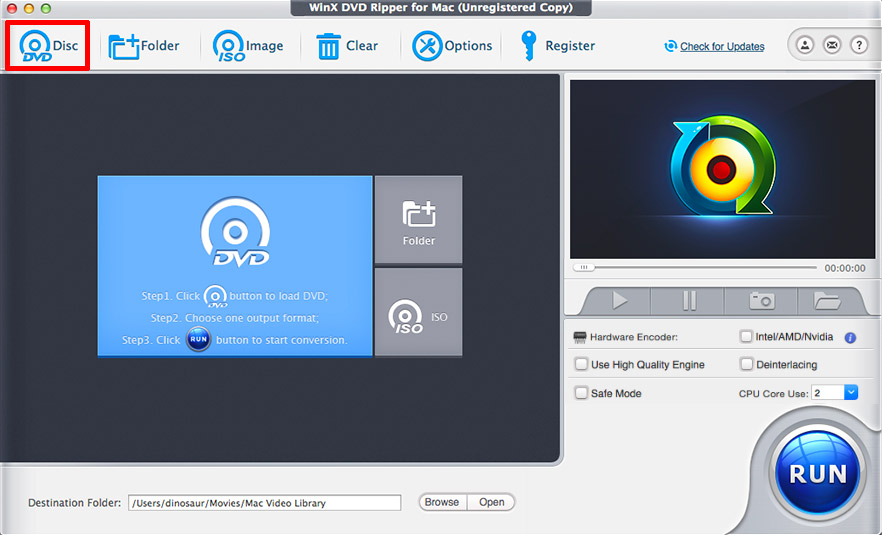
Task: Close the WinX DVD Ripper window
Action: pyautogui.click(x=11, y=8)
